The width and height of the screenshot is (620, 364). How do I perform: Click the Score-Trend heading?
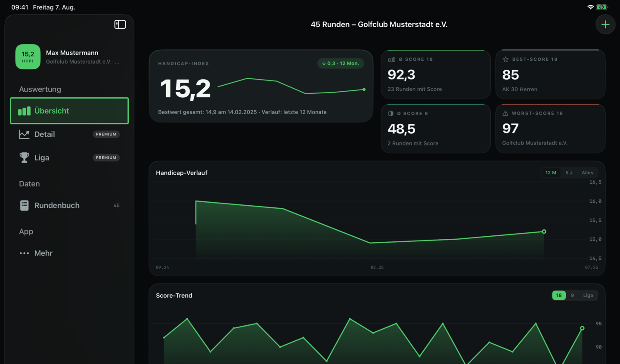click(174, 296)
